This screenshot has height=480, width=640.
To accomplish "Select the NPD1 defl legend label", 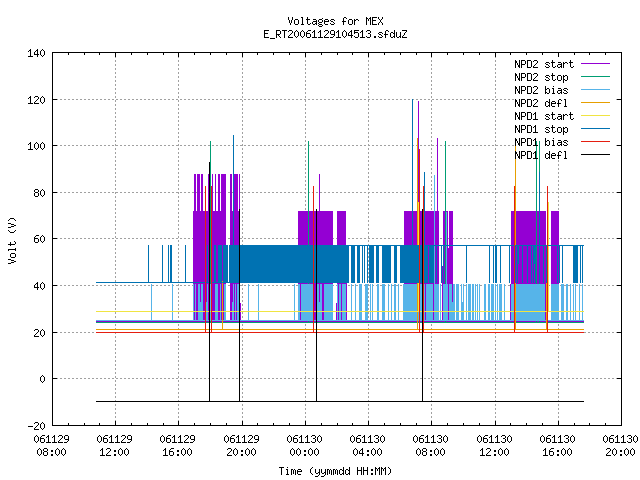I will click(541, 155).
